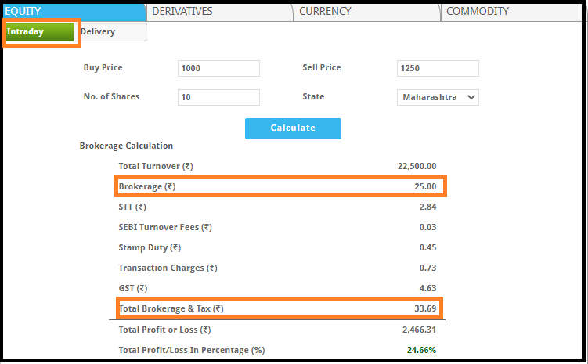Click the Total Turnover value 22,500.00

click(x=417, y=166)
